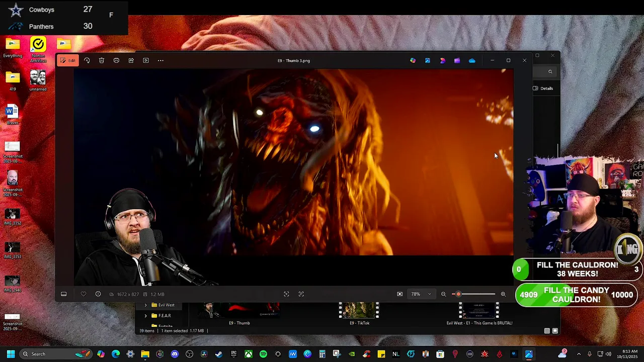Viewport: 644px width, 362px height.
Task: Open Spotify from the taskbar
Action: pos(263,354)
